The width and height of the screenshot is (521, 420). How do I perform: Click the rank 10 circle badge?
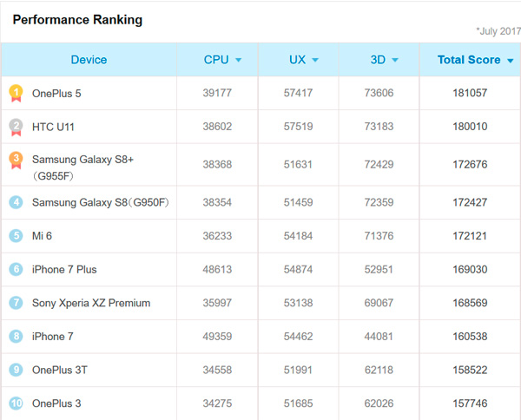coord(16,404)
